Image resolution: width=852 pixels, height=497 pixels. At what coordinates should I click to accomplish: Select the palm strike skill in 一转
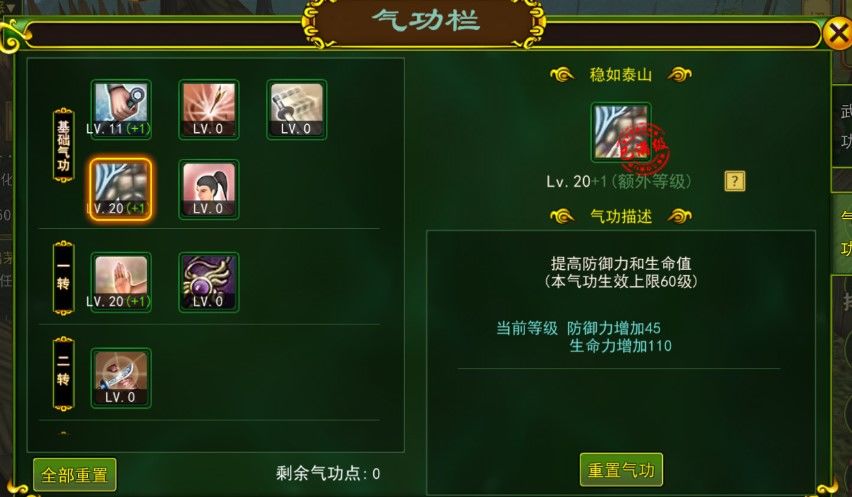pos(121,282)
